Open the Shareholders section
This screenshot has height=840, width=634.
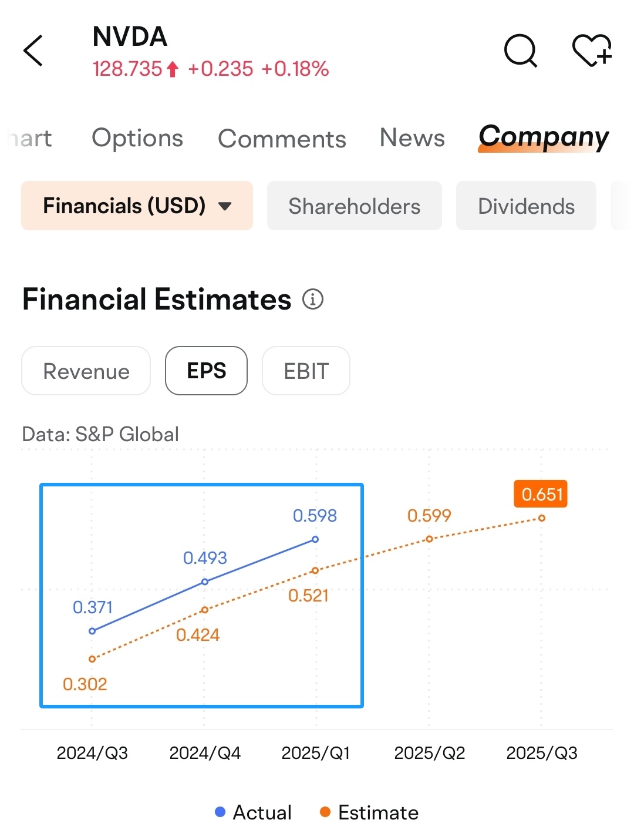[x=355, y=206]
